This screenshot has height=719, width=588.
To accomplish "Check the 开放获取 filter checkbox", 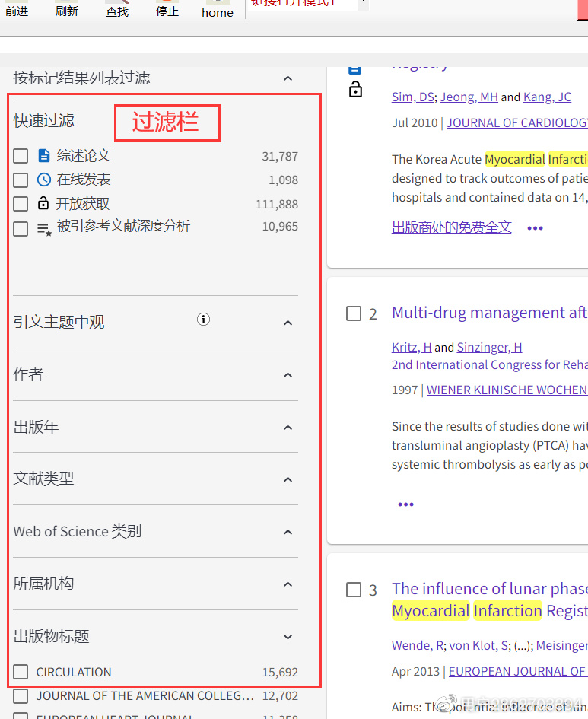I will tap(21, 204).
